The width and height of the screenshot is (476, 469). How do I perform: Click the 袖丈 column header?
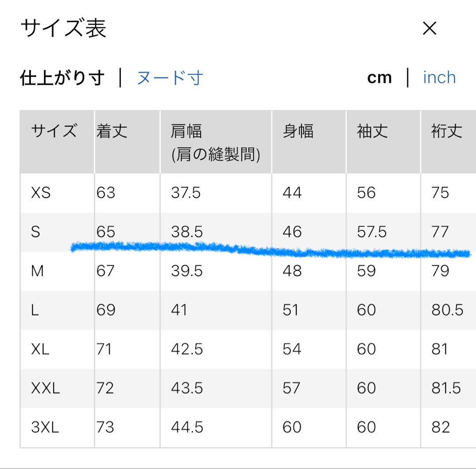[372, 131]
